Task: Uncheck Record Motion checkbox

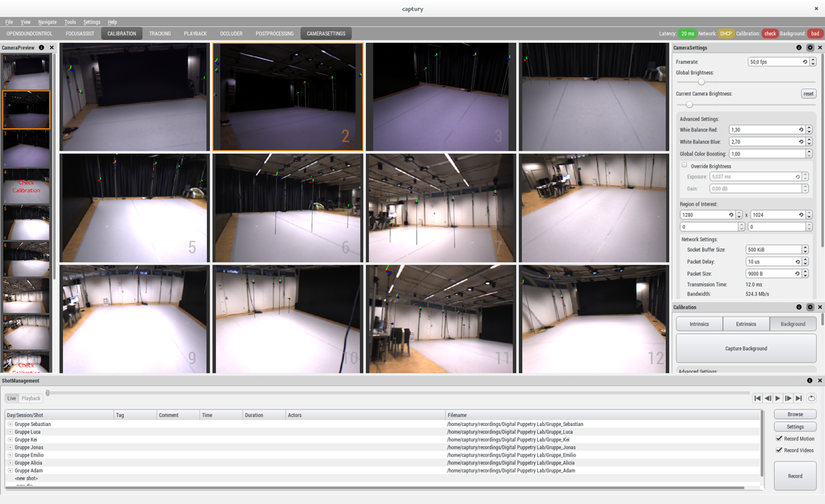Action: pos(779,438)
